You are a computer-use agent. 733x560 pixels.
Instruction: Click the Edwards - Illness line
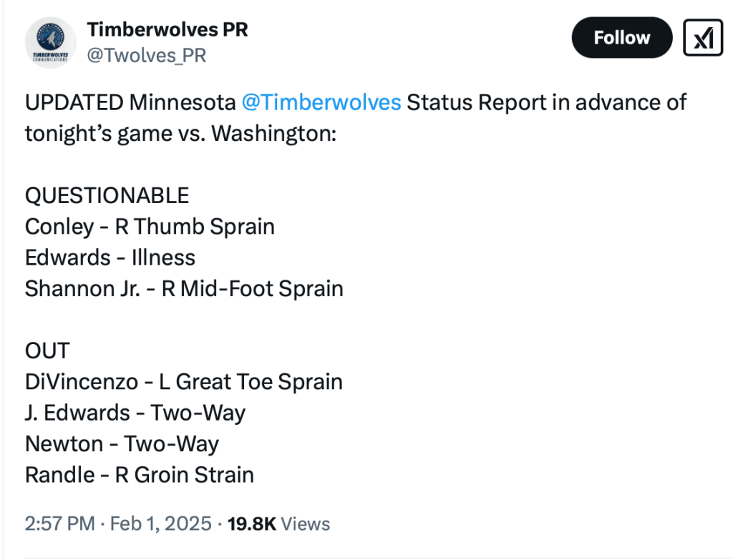tap(110, 257)
